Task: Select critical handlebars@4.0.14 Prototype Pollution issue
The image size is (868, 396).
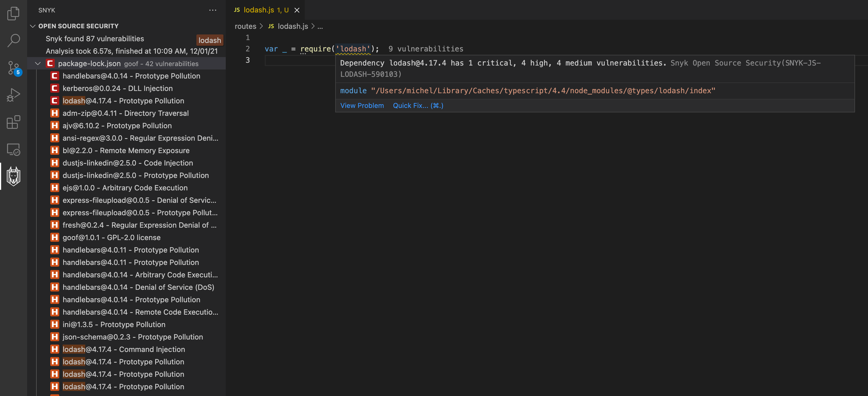Action: pos(127,76)
